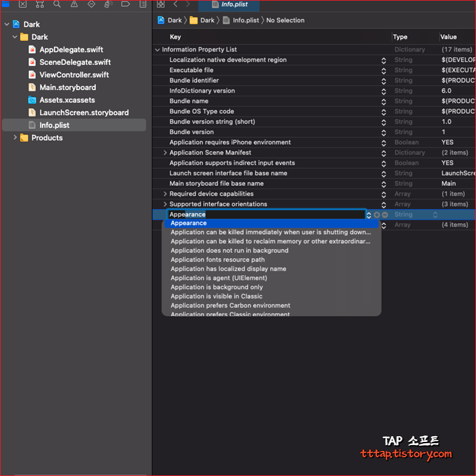Click Info.plist in the breadcrumb bar
This screenshot has height=476, width=476.
pyautogui.click(x=241, y=21)
